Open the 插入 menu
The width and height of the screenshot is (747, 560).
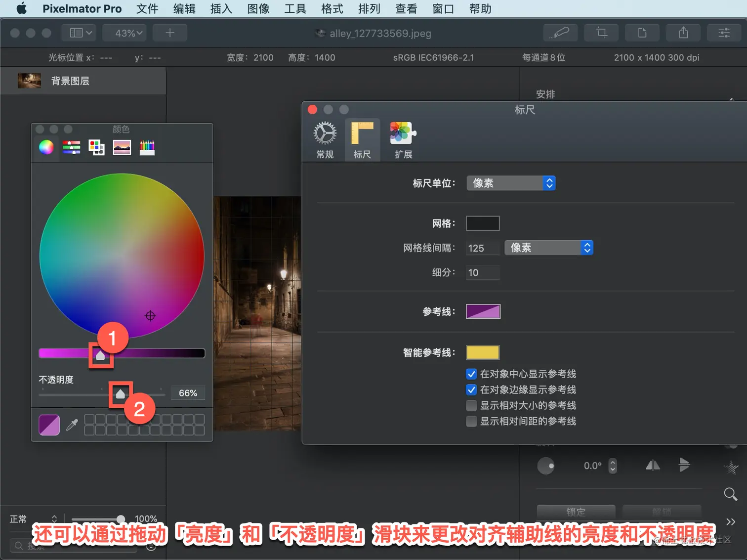pos(221,8)
